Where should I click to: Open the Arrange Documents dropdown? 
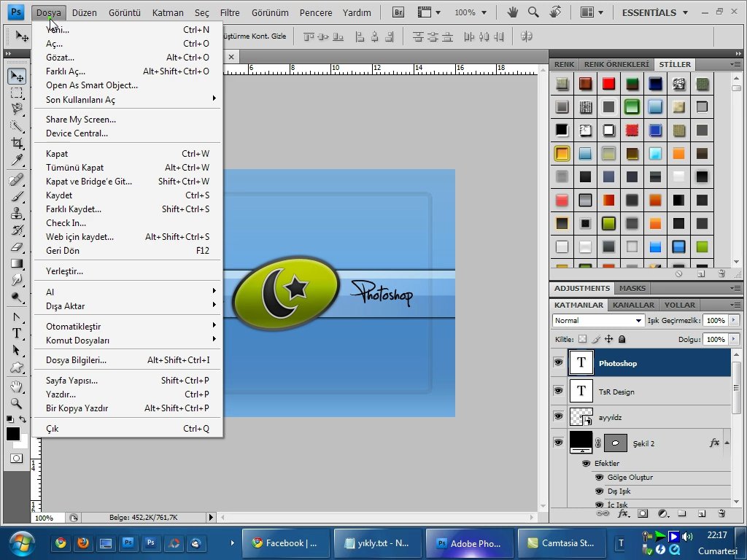592,12
